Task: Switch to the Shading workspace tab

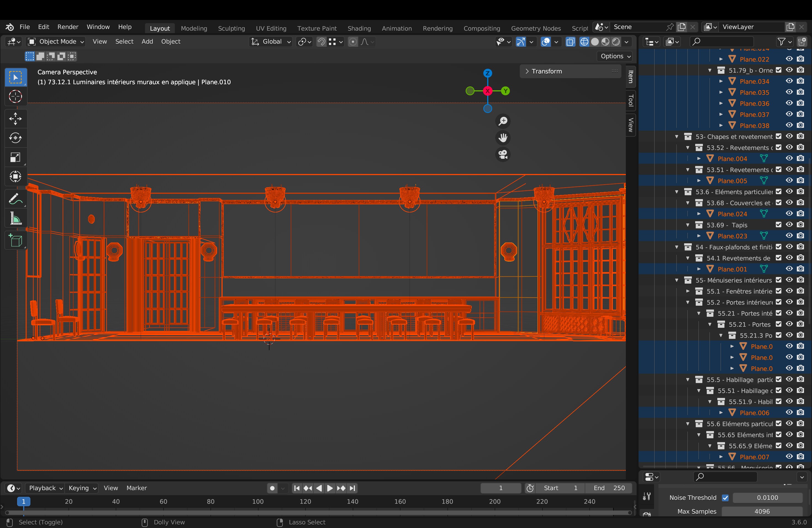Action: click(x=359, y=28)
